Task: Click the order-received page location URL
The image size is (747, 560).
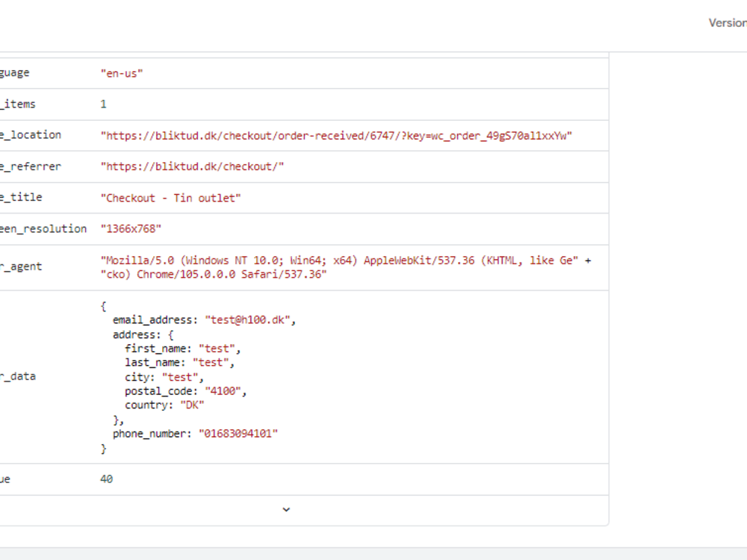Action: pos(336,136)
